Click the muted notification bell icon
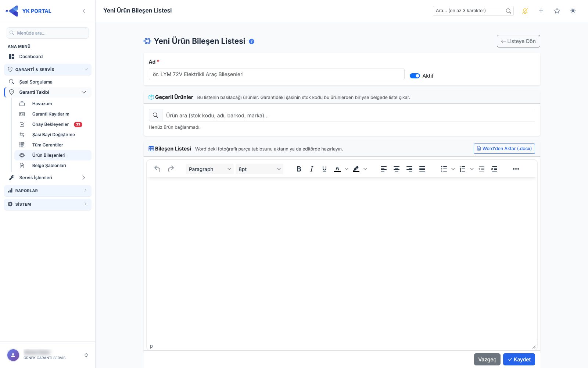 tap(525, 11)
